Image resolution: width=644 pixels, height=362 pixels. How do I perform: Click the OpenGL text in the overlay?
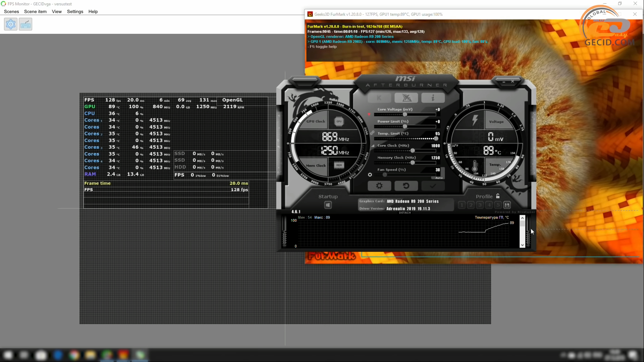[x=232, y=100]
